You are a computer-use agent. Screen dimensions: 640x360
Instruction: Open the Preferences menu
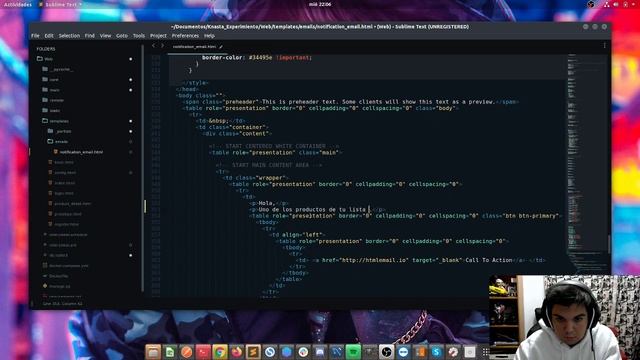pyautogui.click(x=185, y=36)
